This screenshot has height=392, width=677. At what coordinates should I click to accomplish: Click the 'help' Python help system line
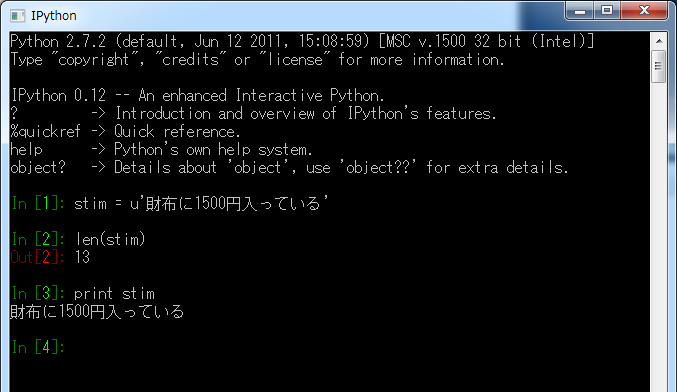(x=161, y=149)
